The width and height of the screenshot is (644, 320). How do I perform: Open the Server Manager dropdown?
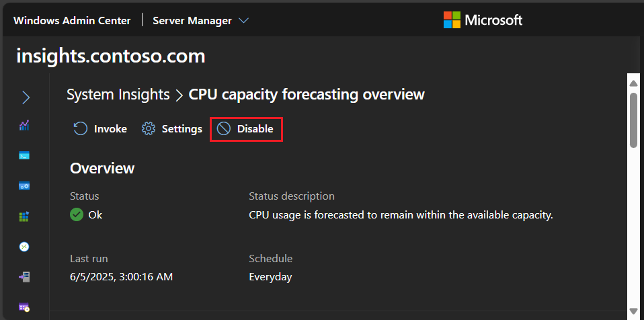(200, 21)
